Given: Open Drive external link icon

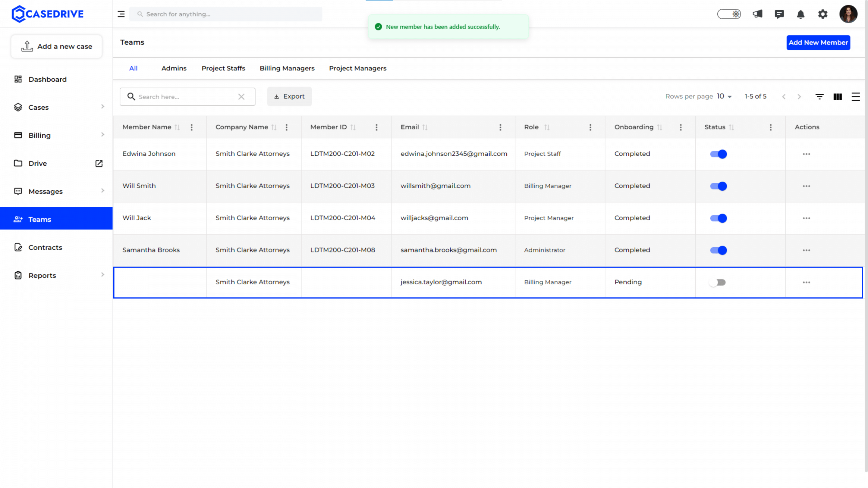Looking at the screenshot, I should point(99,163).
